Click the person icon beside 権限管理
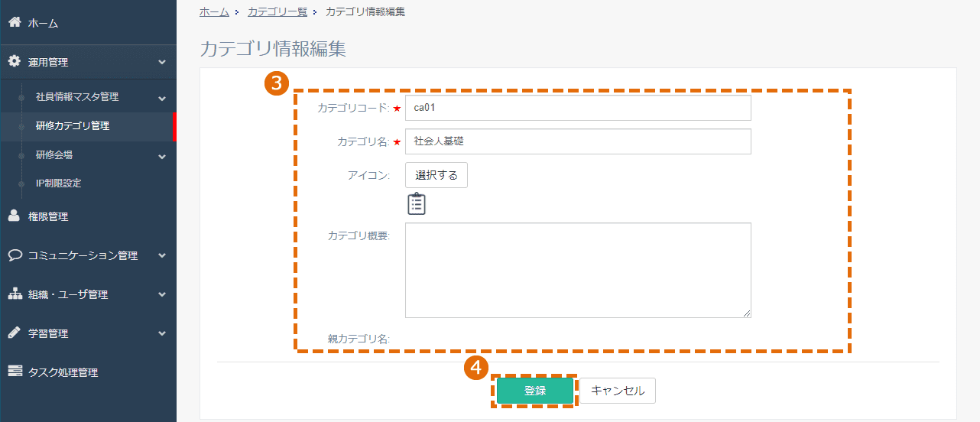Viewport: 980px width, 422px height. tap(14, 216)
